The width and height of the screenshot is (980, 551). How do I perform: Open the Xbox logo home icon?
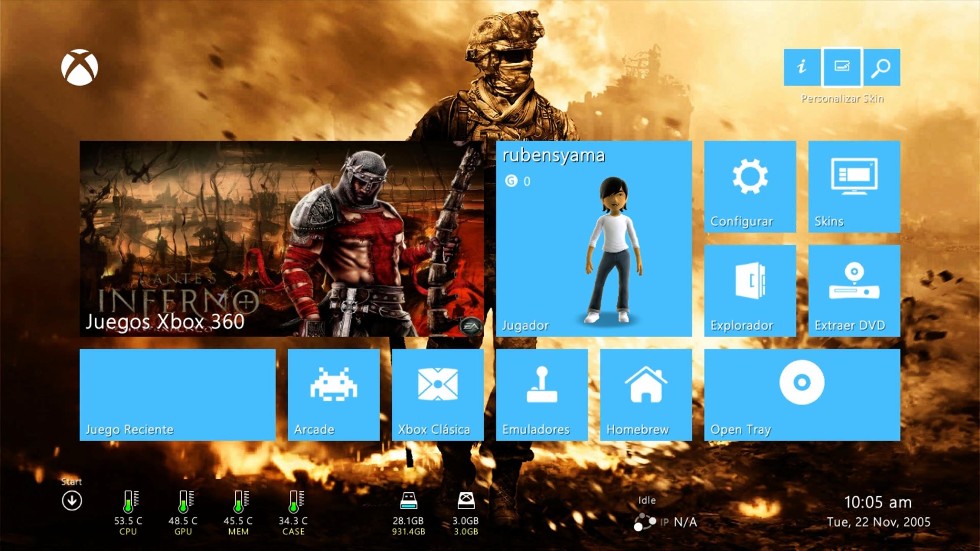[80, 67]
